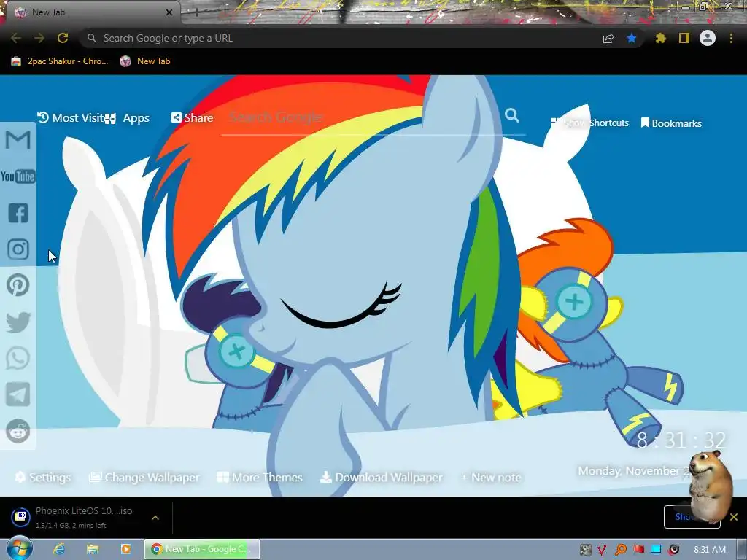Go back with the back arrow
Image resolution: width=747 pixels, height=560 pixels.
[x=16, y=38]
